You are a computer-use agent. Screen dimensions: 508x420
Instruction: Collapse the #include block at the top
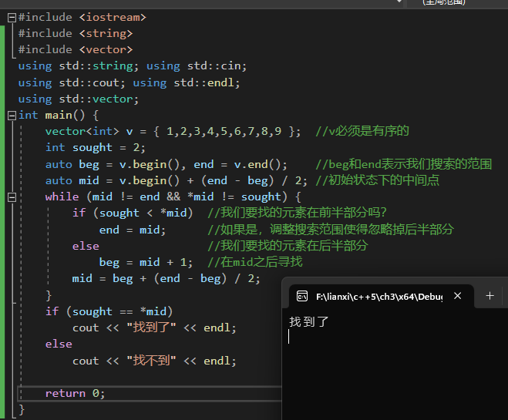coord(11,17)
